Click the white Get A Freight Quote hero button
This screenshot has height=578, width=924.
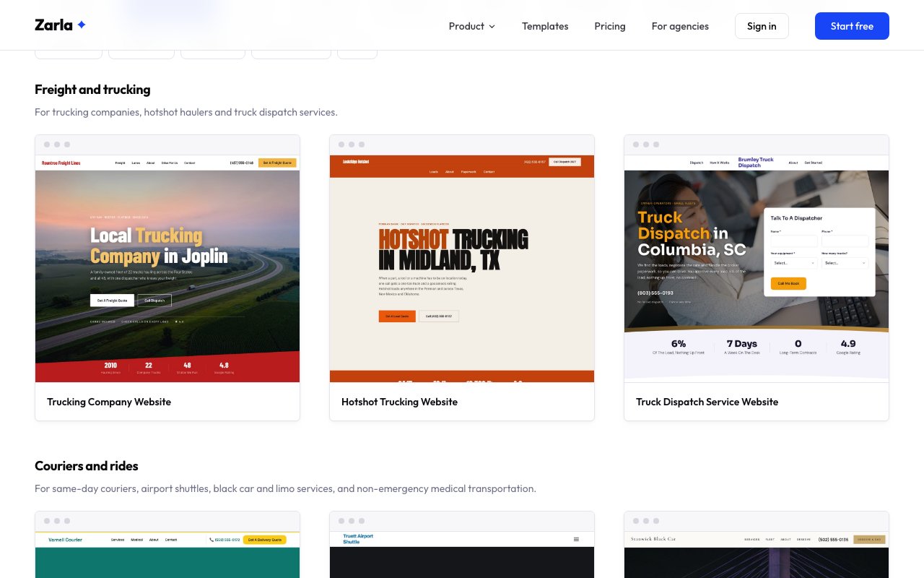coord(112,300)
